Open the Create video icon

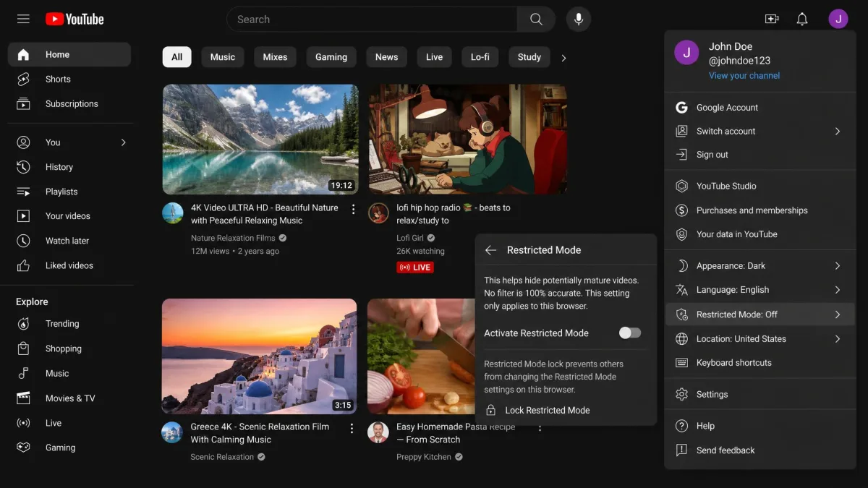772,20
